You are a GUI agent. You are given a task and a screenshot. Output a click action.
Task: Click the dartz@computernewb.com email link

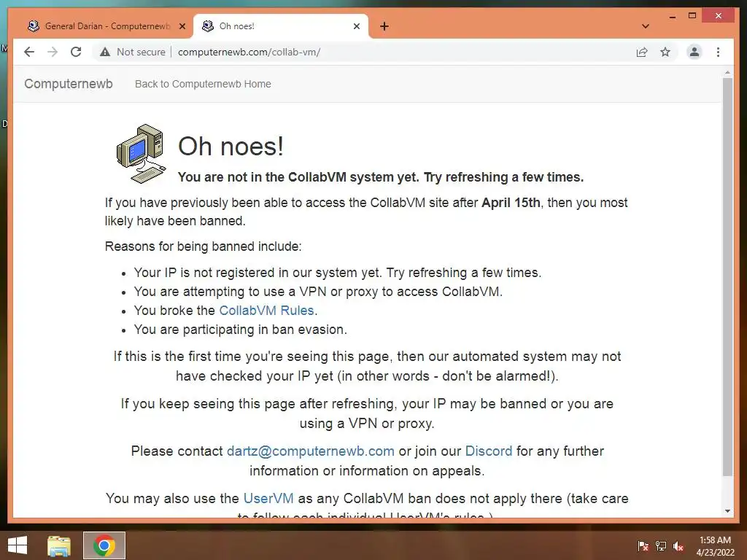point(311,451)
